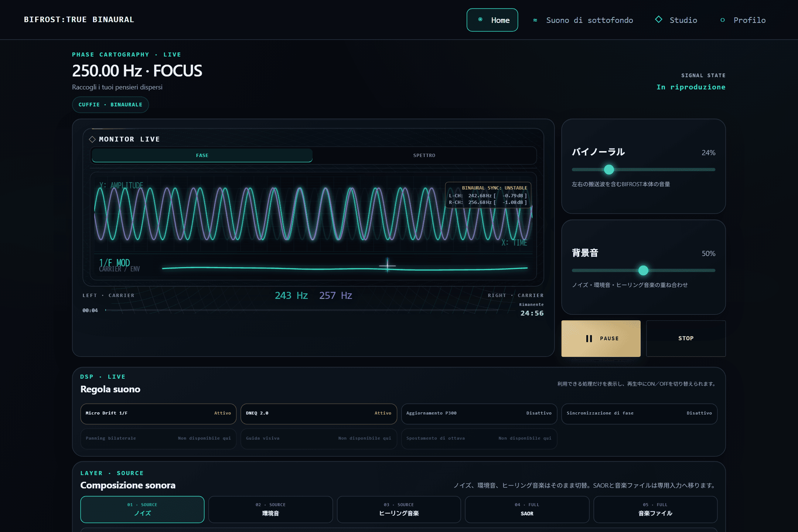Go to the Studio section
The image size is (798, 532).
click(676, 20)
